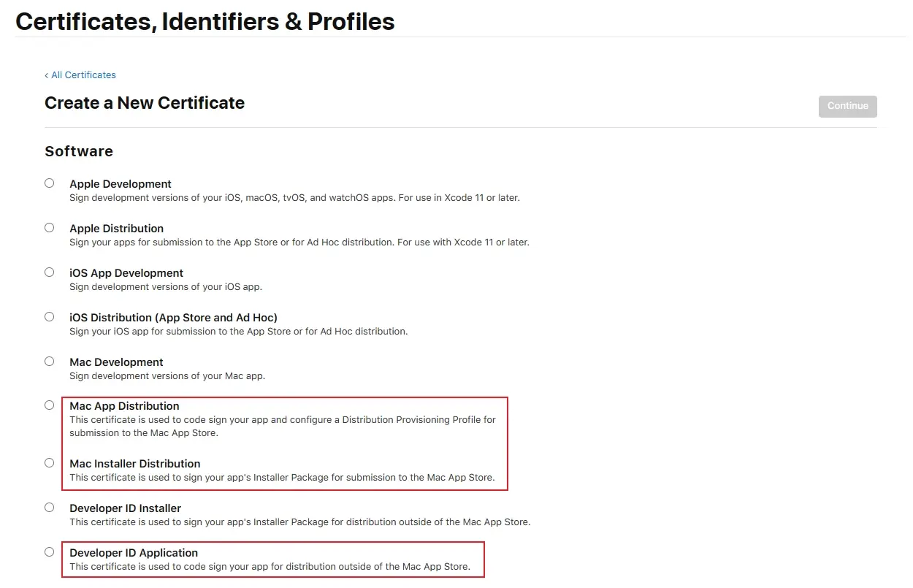Click the Mac Development label text
The height and width of the screenshot is (588, 913).
[x=116, y=362]
